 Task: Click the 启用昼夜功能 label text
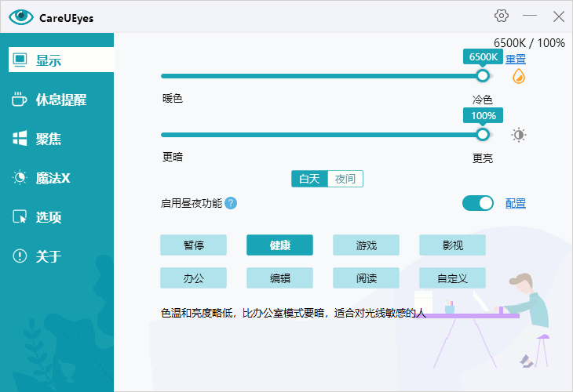(x=192, y=203)
